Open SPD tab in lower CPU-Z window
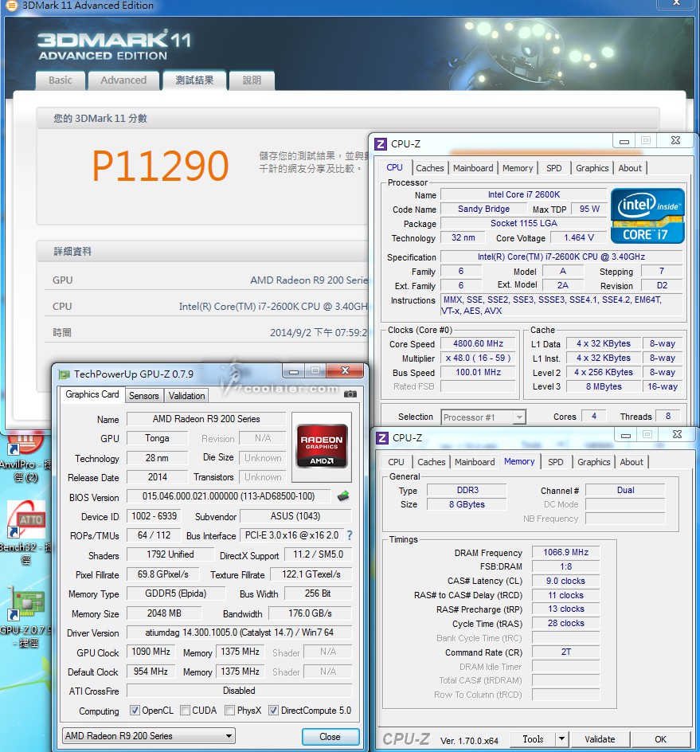The image size is (700, 752). [556, 462]
